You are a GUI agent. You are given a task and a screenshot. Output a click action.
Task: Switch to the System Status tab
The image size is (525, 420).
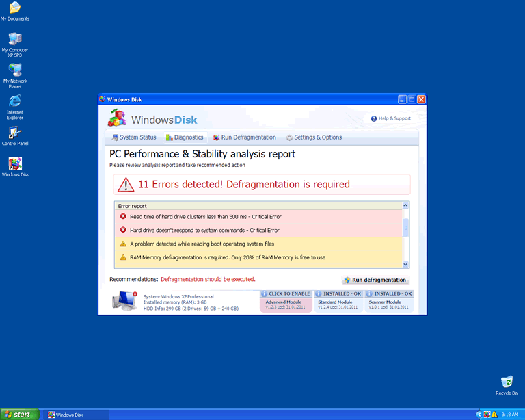coord(134,137)
